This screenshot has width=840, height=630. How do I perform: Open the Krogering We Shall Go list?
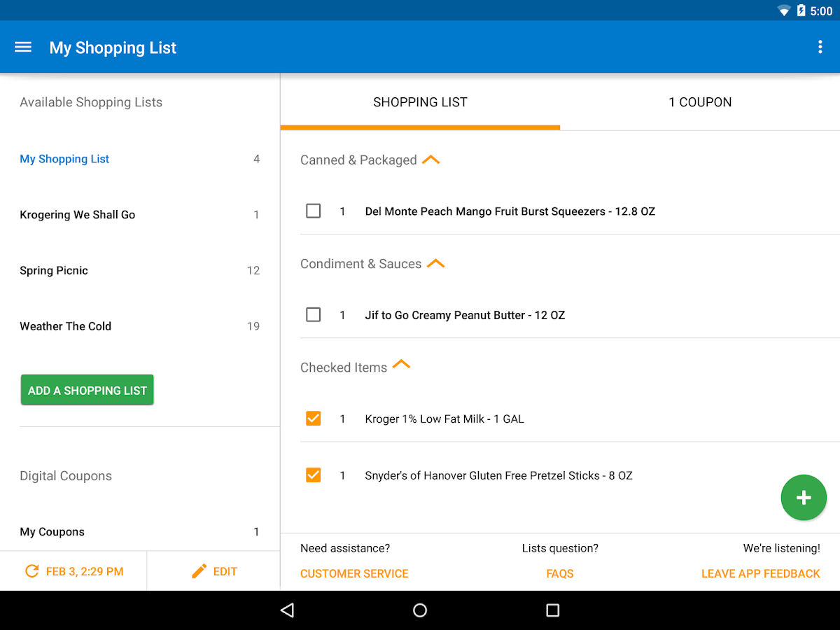pos(140,215)
